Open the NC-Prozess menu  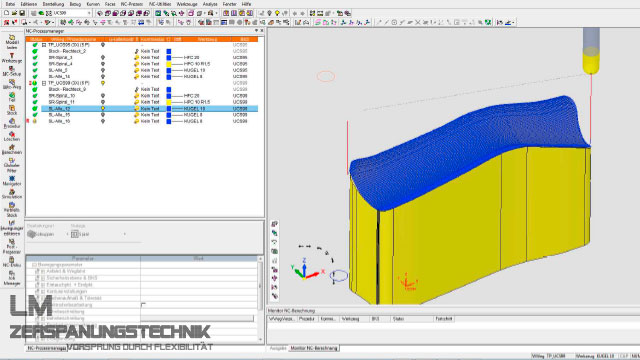click(132, 4)
